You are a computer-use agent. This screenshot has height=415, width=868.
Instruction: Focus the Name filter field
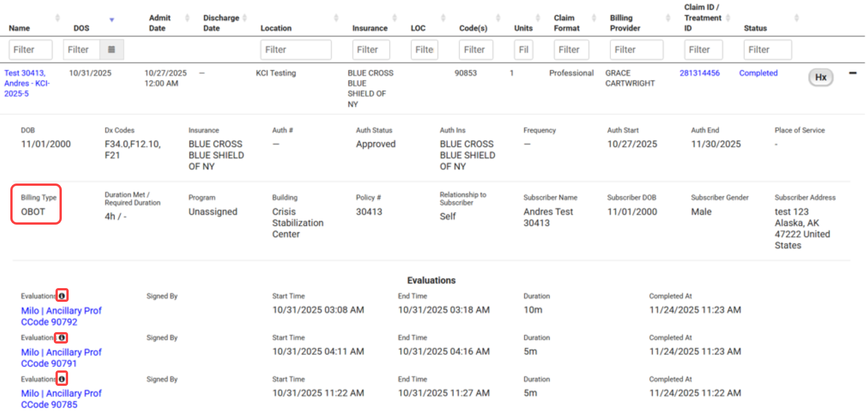(x=30, y=50)
